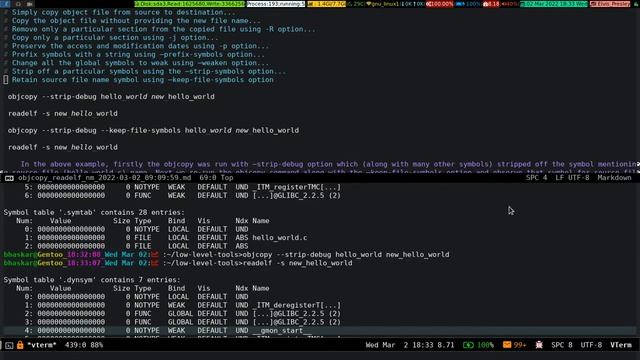Click the 'Retain source file name symbol' heading
The image size is (640, 360).
pos(142,80)
